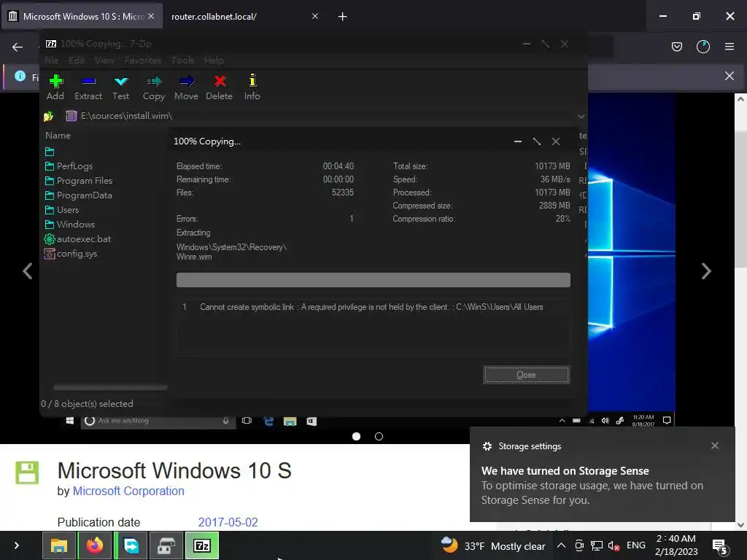Select config.sys file

click(71, 254)
